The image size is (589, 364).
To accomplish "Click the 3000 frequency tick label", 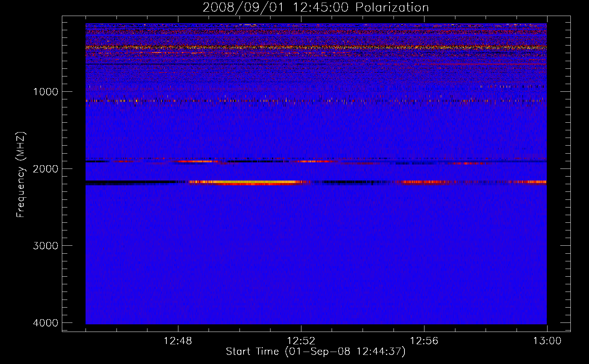I will pyautogui.click(x=46, y=246).
